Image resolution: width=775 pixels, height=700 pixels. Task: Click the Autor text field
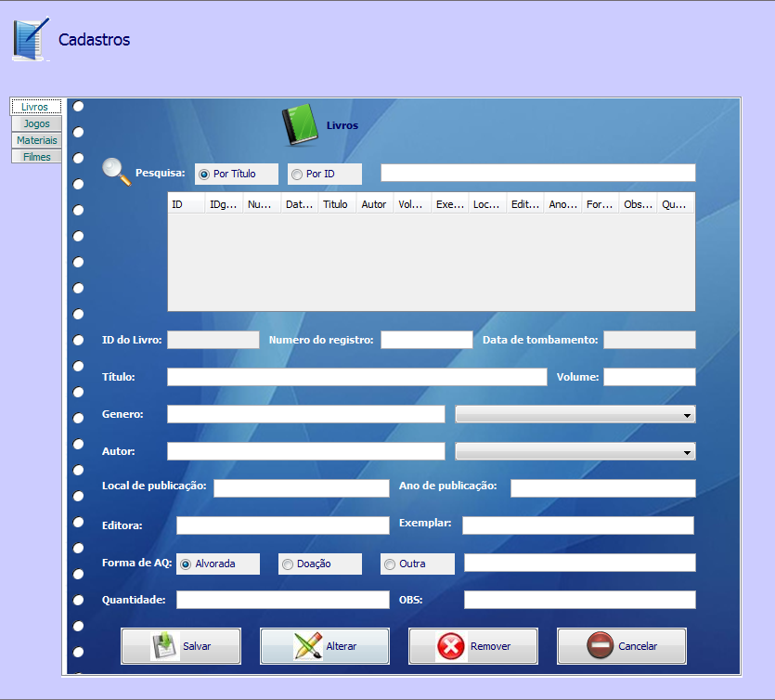coord(306,451)
